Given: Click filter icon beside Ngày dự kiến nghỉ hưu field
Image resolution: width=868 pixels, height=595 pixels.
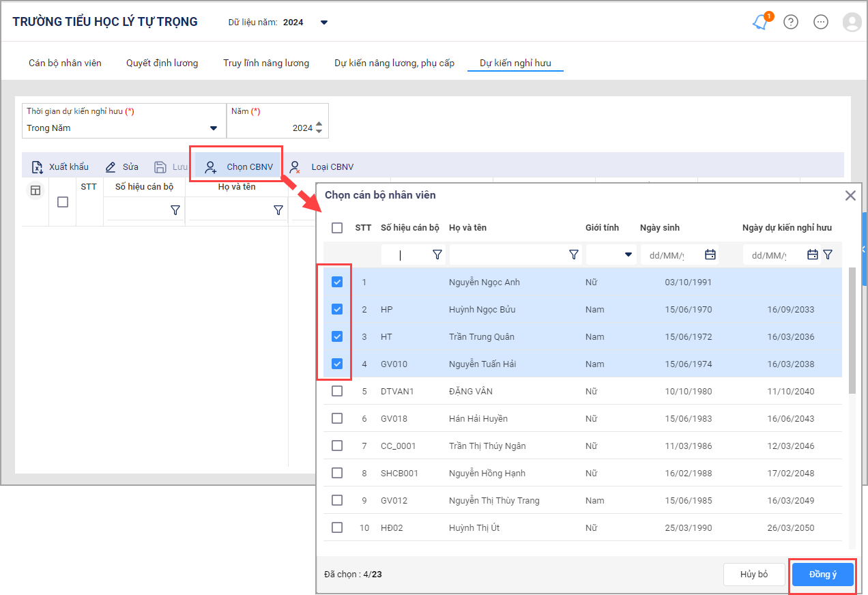Looking at the screenshot, I should point(828,255).
